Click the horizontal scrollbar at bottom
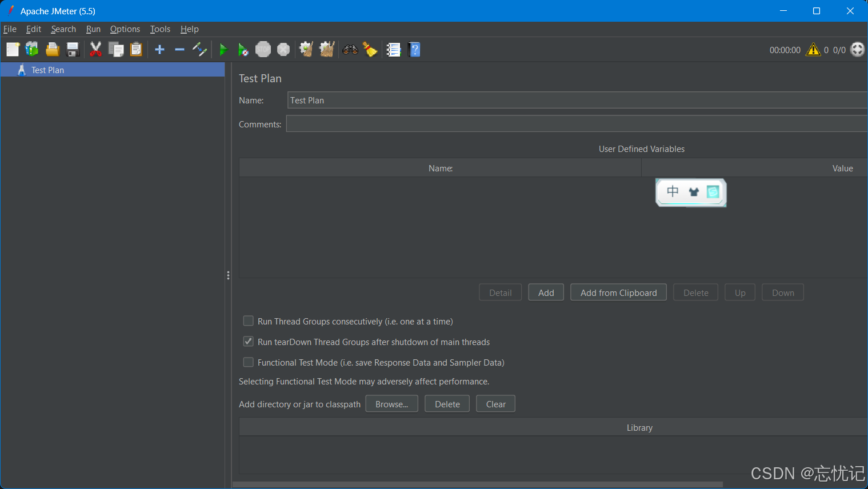 [478, 484]
